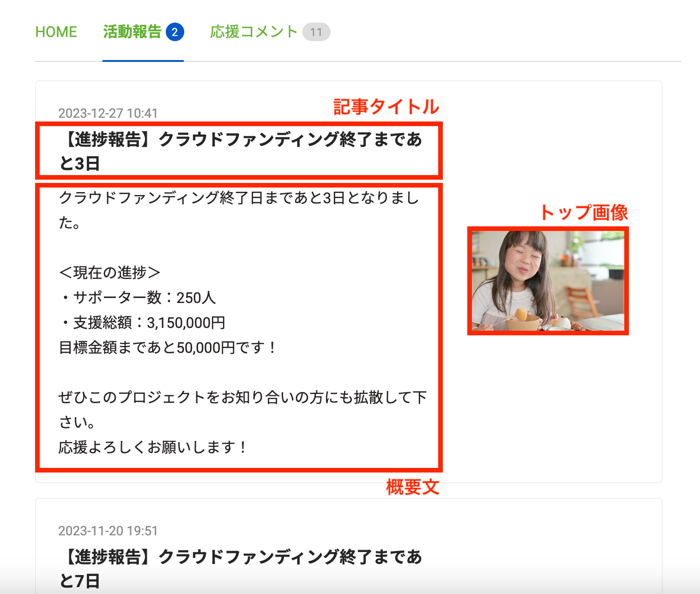
Task: Click the 2023-12-27 10:41 timestamp
Action: [108, 113]
